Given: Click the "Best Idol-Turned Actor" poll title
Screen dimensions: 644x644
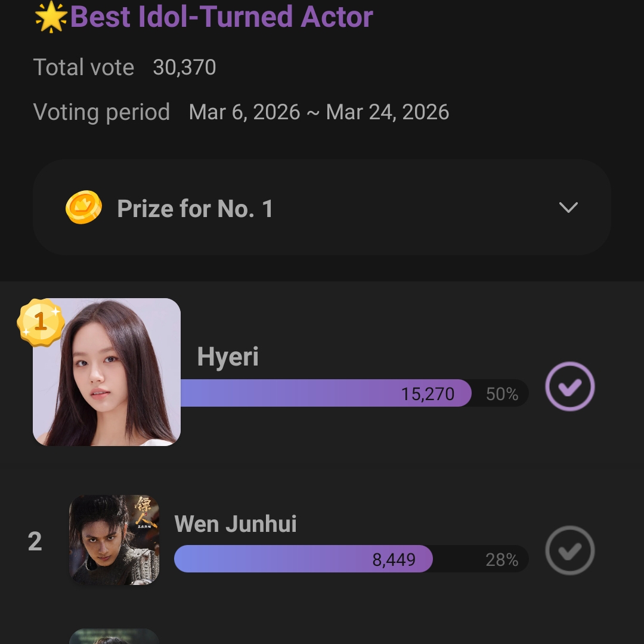Looking at the screenshot, I should coord(221,17).
